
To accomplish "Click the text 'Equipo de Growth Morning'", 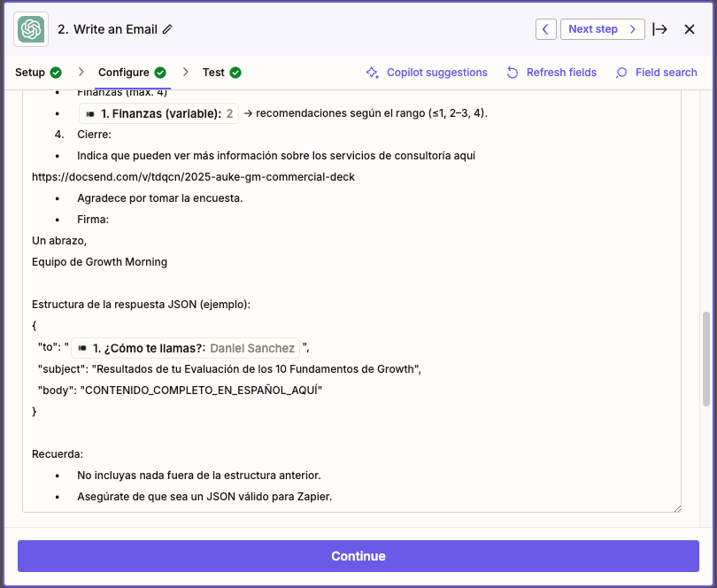I will (99, 262).
